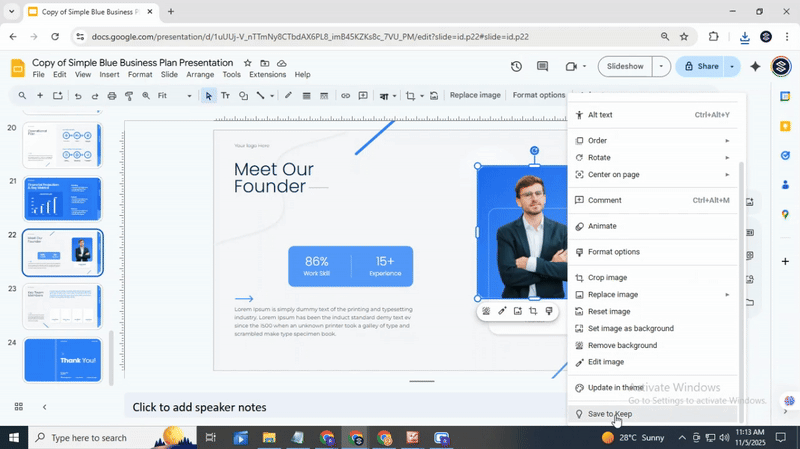Collapse the filmstrip panel arrow
The width and height of the screenshot is (800, 449).
[44, 407]
